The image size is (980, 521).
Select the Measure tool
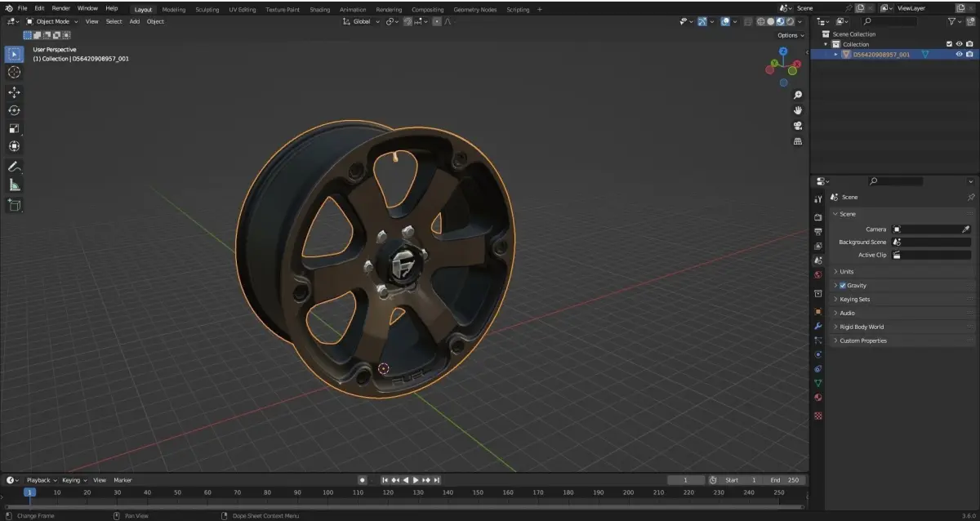click(14, 185)
